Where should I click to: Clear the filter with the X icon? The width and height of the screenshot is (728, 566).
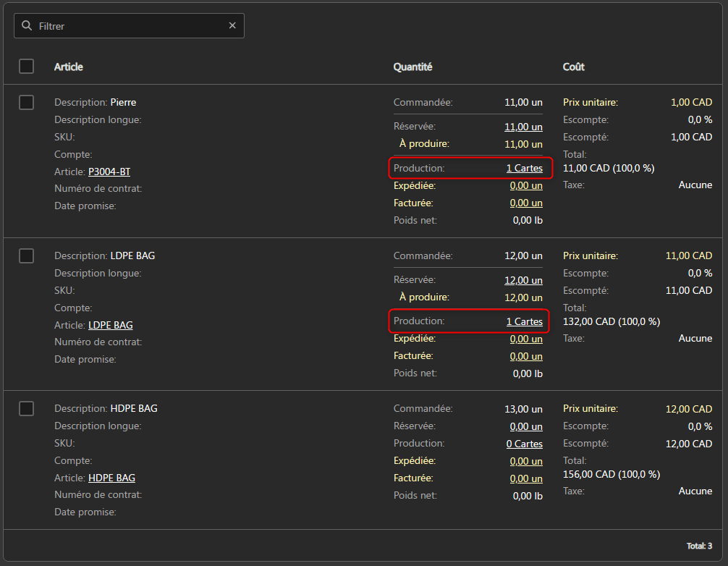tap(232, 25)
